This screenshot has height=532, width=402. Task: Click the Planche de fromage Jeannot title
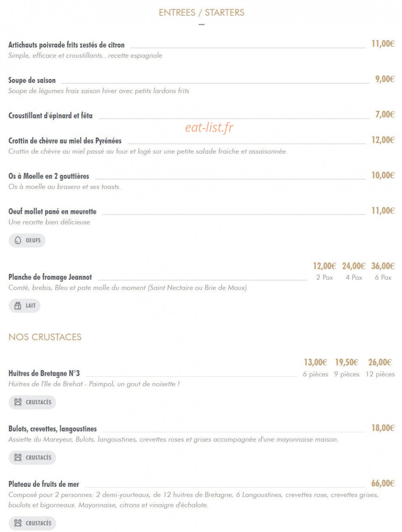pos(50,277)
